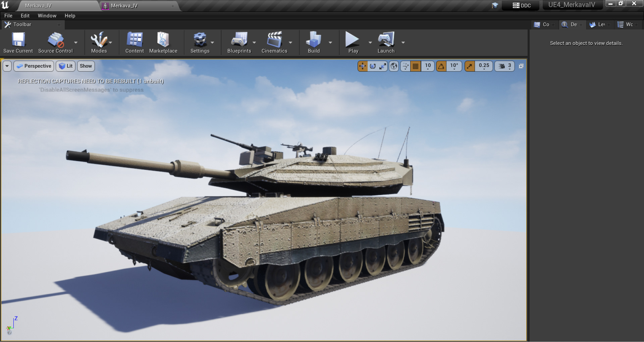Expand Blueprints dropdown arrow
This screenshot has width=644, height=342.
point(254,43)
